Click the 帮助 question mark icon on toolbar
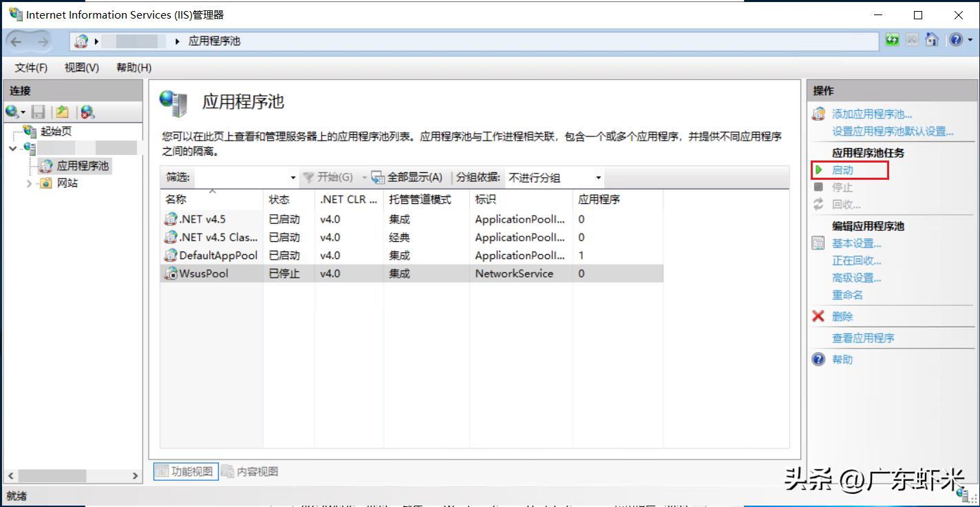Viewport: 980px width, 507px height. click(x=956, y=39)
